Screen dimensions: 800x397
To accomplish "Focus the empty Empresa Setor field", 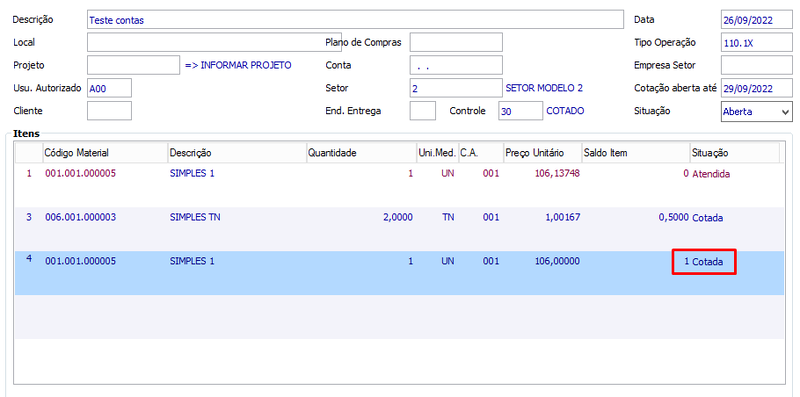I will pyautogui.click(x=757, y=65).
